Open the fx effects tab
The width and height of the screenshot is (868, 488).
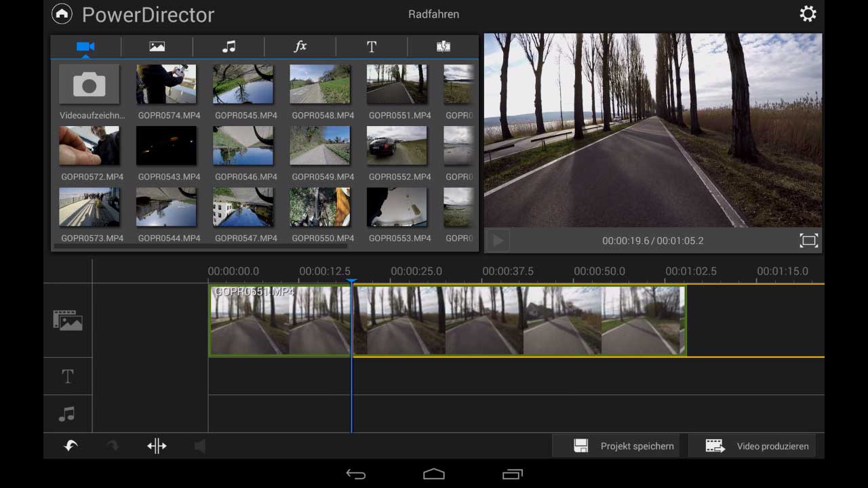300,47
